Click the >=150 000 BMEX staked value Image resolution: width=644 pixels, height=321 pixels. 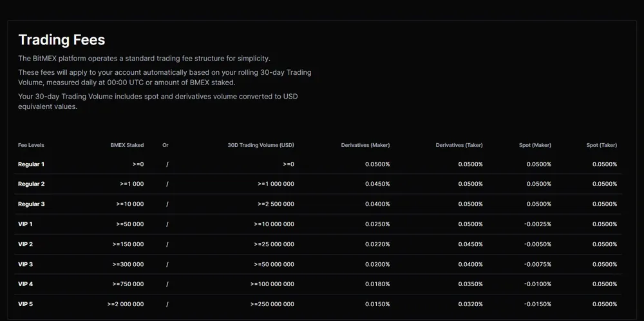(x=128, y=244)
